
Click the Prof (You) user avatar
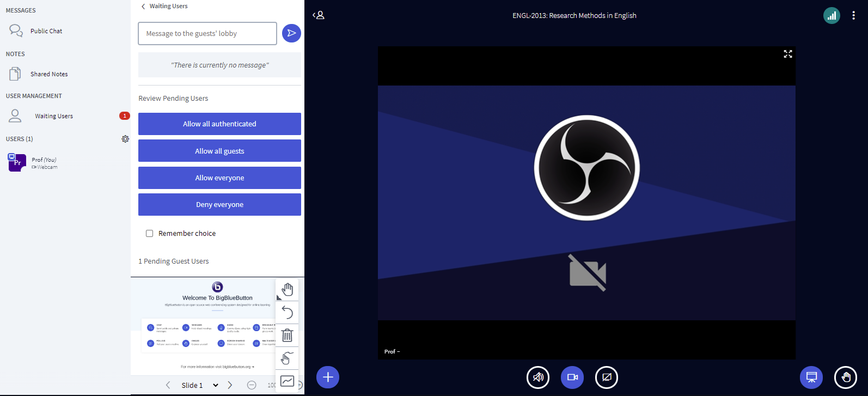click(17, 162)
